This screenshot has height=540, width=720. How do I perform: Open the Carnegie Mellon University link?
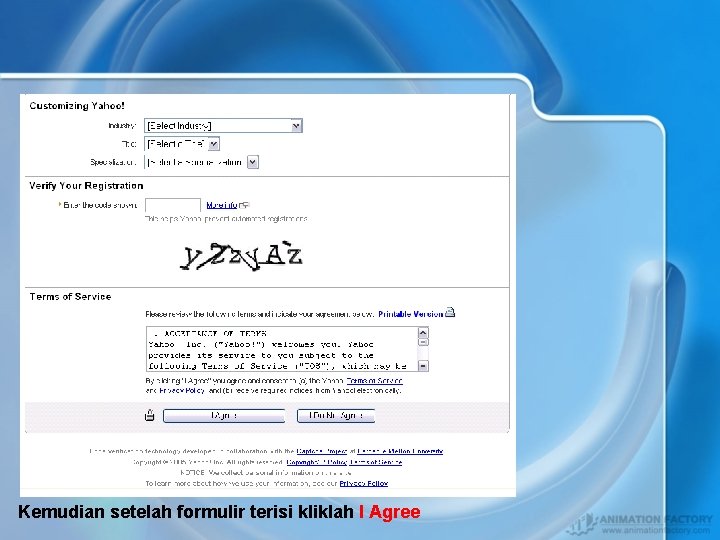(x=400, y=451)
